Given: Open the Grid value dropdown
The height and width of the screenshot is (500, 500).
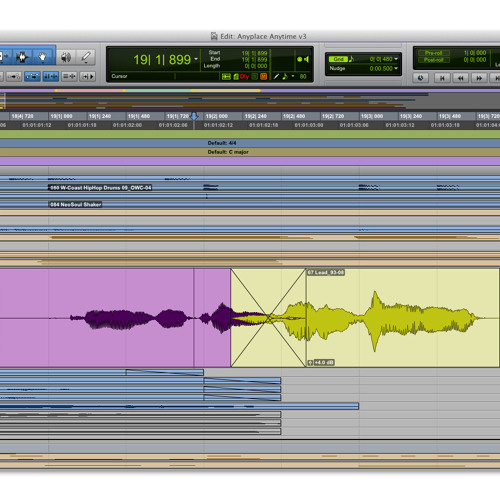Looking at the screenshot, I should point(396,59).
